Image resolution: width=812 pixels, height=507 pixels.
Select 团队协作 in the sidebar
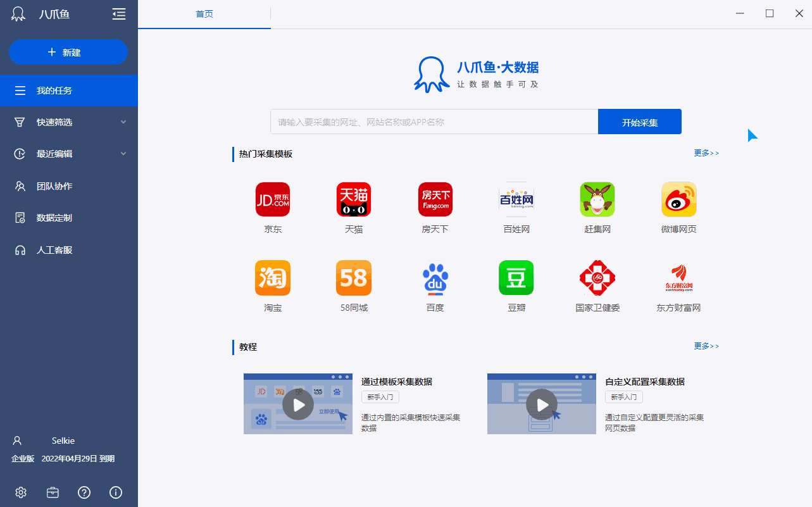click(69, 186)
